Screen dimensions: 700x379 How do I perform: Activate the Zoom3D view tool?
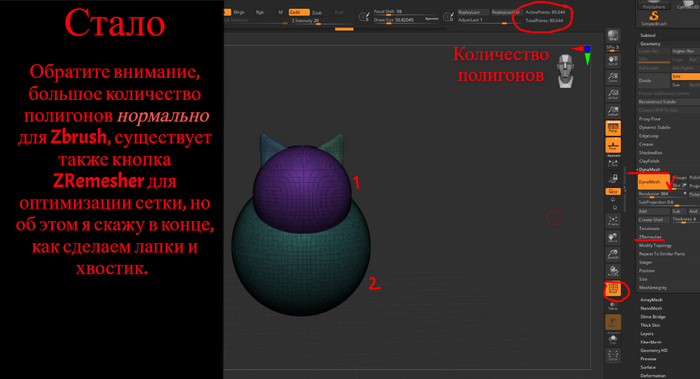coord(613,254)
